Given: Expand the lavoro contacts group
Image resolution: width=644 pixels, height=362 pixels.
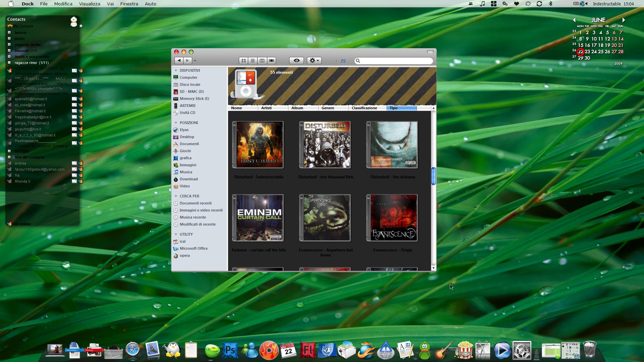Looking at the screenshot, I should tap(9, 33).
